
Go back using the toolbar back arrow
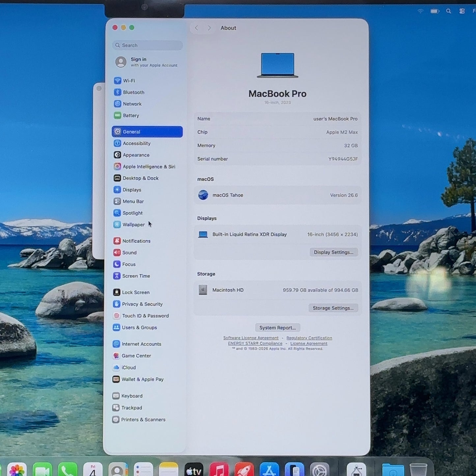point(196,28)
